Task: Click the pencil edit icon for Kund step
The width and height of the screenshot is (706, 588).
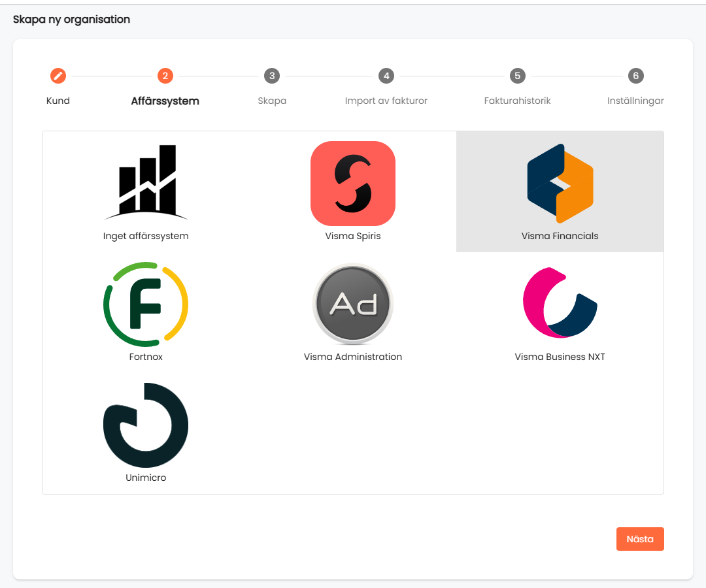Action: (58, 76)
